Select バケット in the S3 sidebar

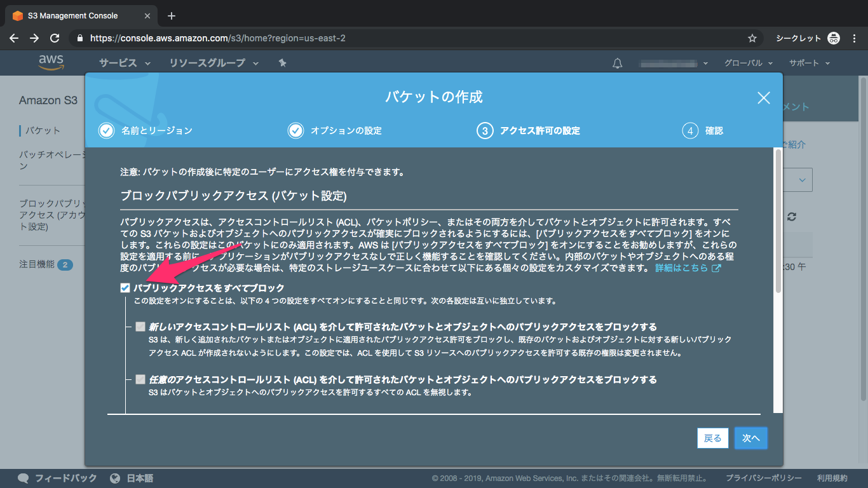43,130
